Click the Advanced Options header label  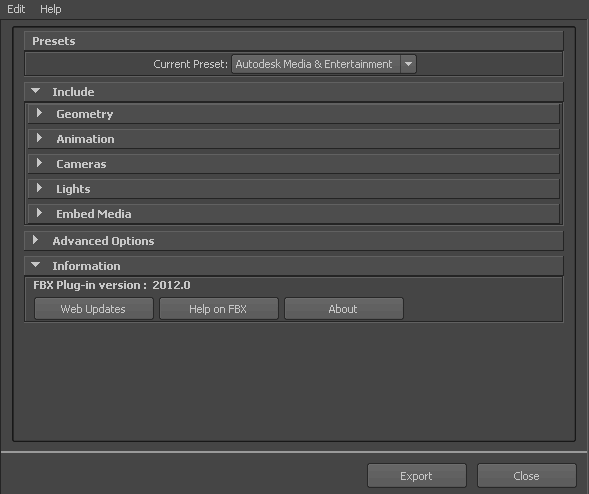103,241
